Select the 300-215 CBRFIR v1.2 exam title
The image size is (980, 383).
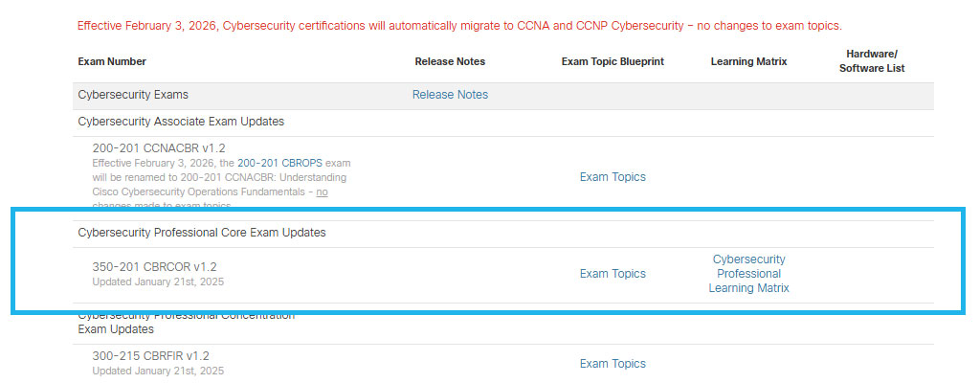150,356
